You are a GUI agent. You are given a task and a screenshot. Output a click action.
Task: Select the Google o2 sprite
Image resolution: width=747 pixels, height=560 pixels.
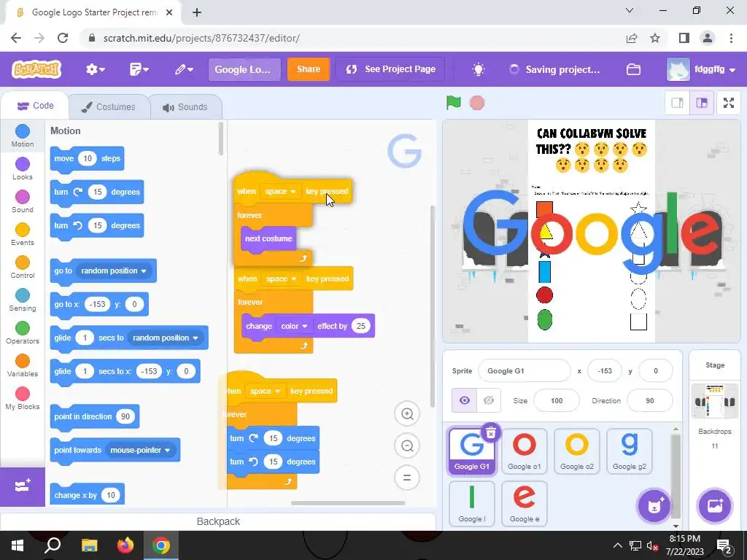coord(577,451)
